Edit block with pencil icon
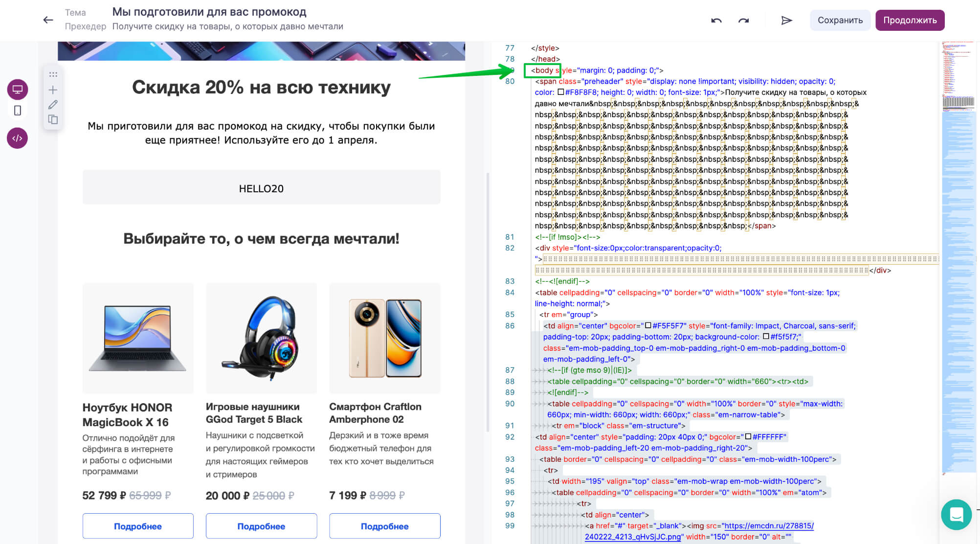This screenshot has height=544, width=980. [x=53, y=105]
